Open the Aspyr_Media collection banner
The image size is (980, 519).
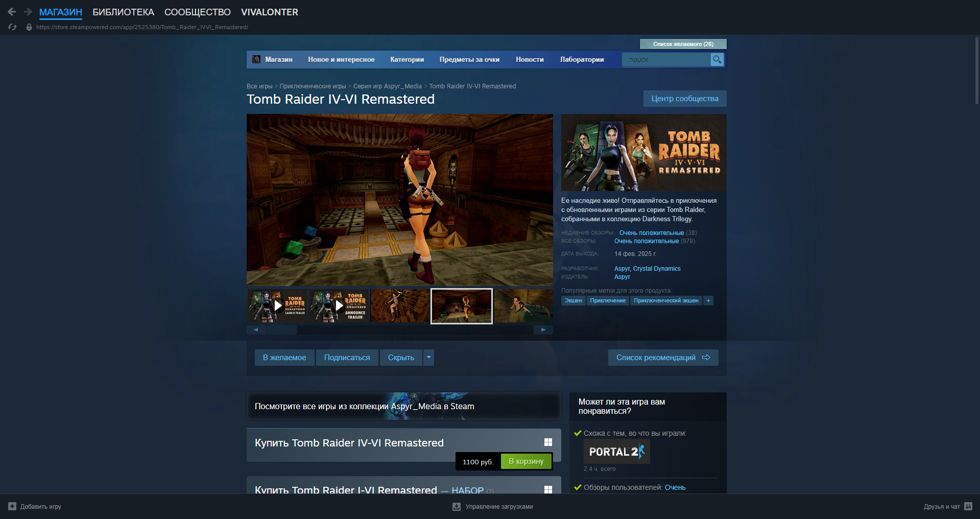(x=404, y=406)
